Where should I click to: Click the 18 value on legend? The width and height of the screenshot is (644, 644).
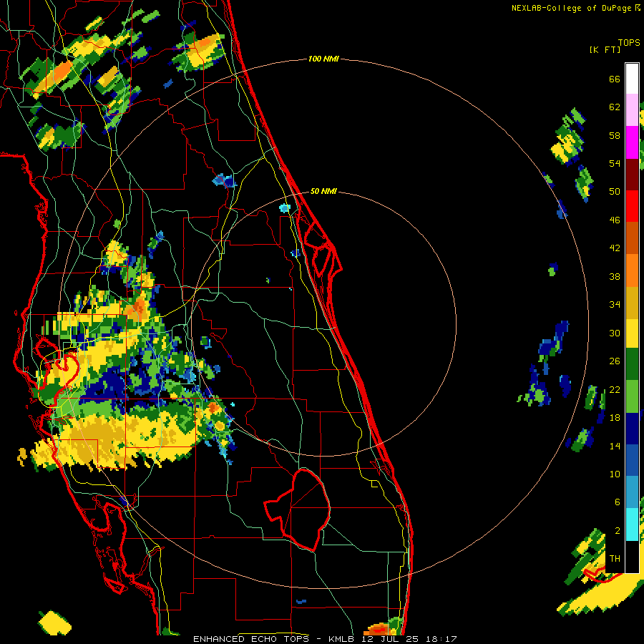click(615, 418)
